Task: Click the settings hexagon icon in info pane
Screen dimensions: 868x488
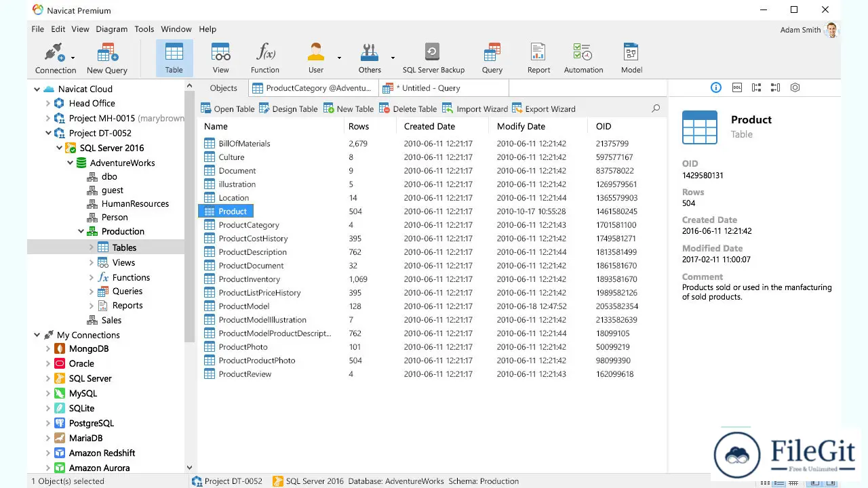Action: coord(795,88)
